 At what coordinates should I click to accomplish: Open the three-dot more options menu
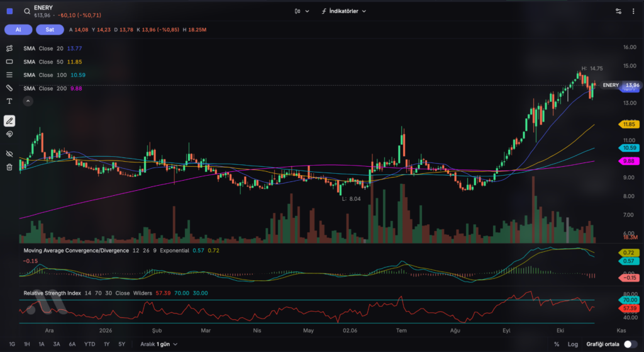point(633,11)
